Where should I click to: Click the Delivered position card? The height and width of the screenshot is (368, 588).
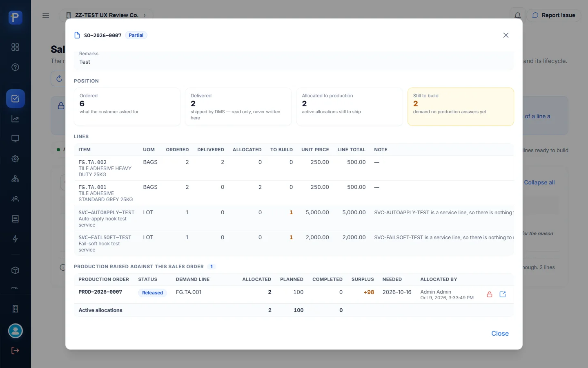pyautogui.click(x=238, y=107)
